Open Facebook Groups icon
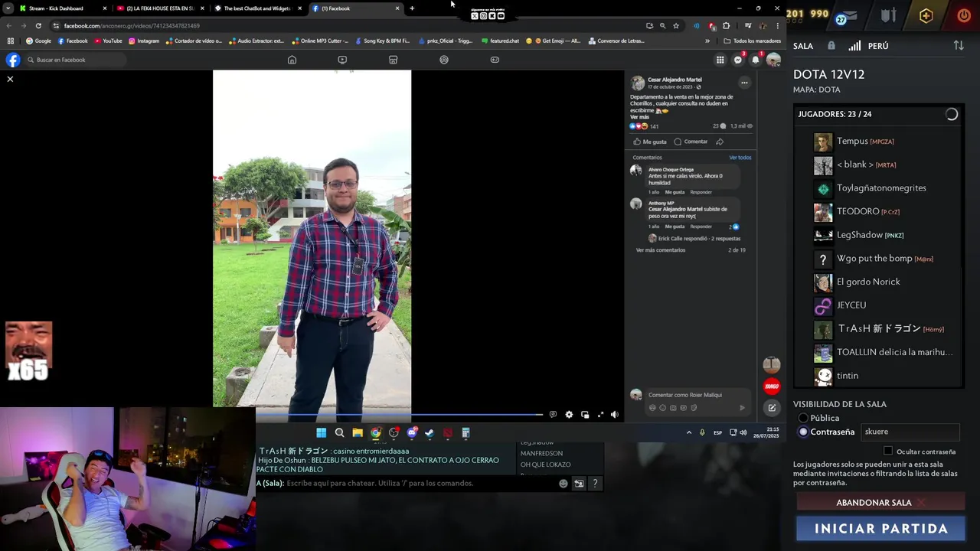 444,60
